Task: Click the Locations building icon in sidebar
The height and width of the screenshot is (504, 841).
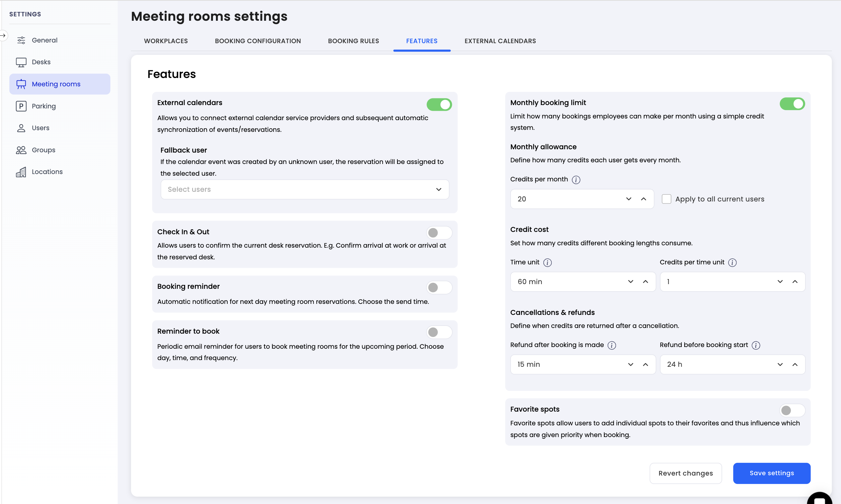Action: pos(21,172)
